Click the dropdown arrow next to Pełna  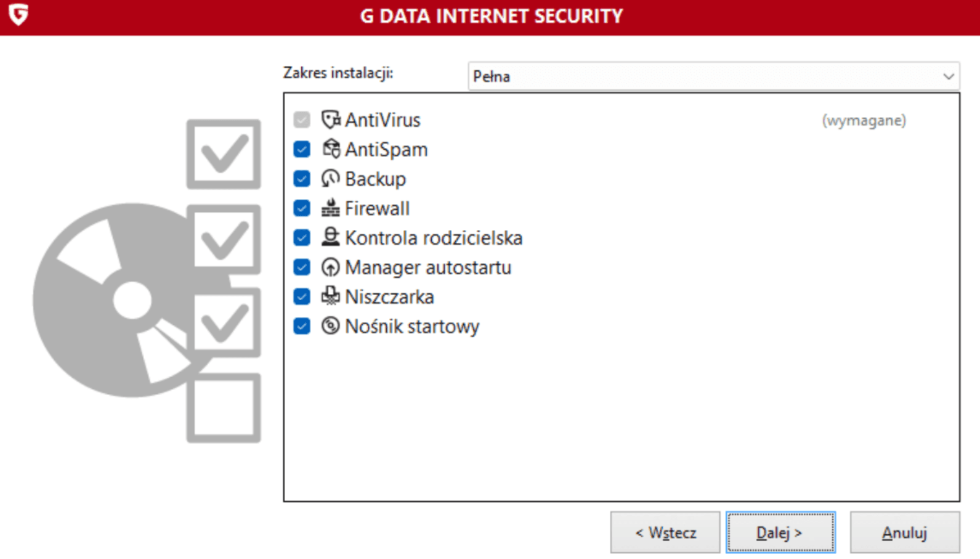pos(948,76)
